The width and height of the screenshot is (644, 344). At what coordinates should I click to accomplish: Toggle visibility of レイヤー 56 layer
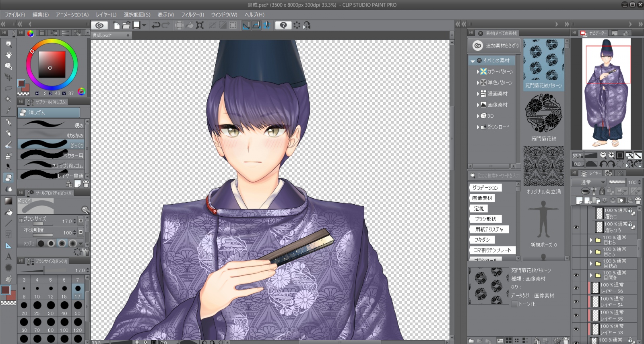(x=576, y=288)
